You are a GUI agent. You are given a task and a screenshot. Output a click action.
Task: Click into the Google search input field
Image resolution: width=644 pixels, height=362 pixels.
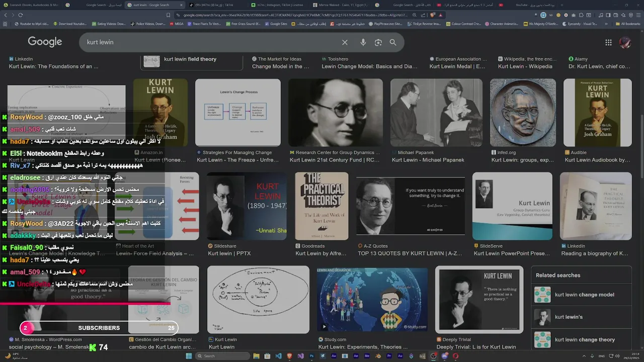[211, 42]
